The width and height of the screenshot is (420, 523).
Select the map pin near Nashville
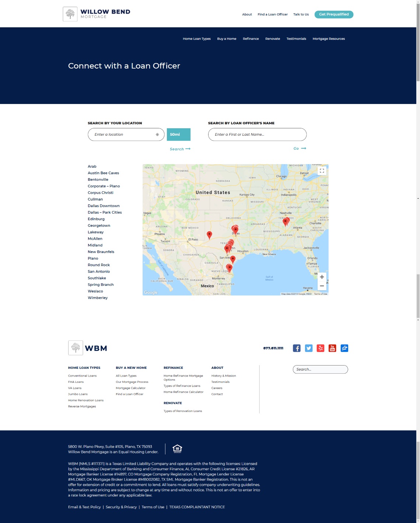[286, 222]
